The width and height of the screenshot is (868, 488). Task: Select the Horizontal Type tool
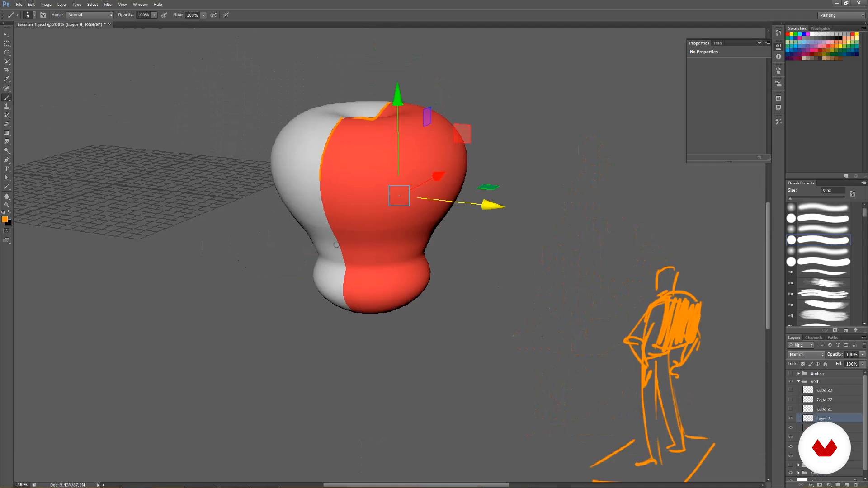click(6, 169)
